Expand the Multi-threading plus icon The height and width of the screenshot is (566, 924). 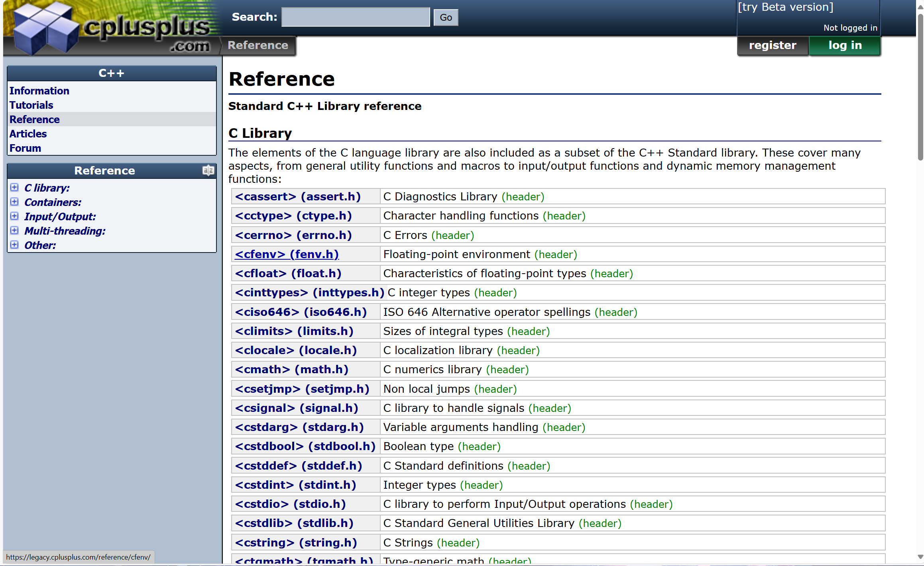[14, 231]
